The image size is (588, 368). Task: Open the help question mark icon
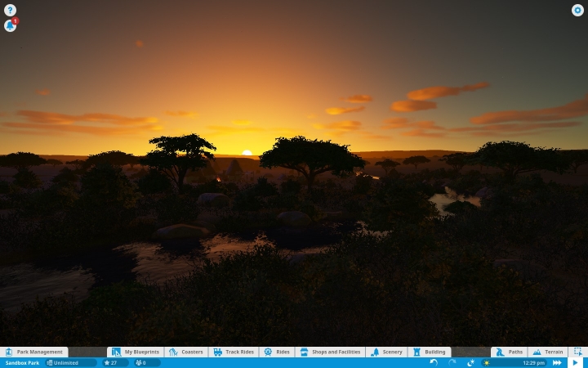tap(10, 10)
